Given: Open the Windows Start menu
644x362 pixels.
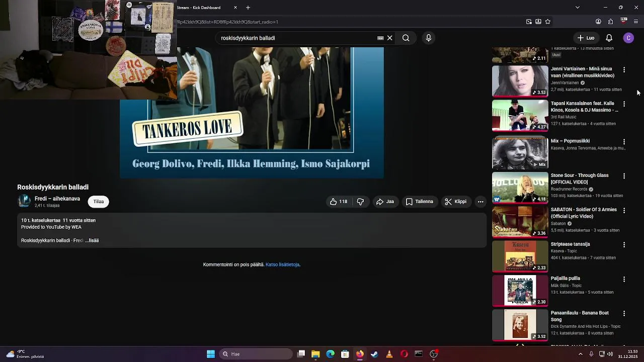Looking at the screenshot, I should coord(211,354).
